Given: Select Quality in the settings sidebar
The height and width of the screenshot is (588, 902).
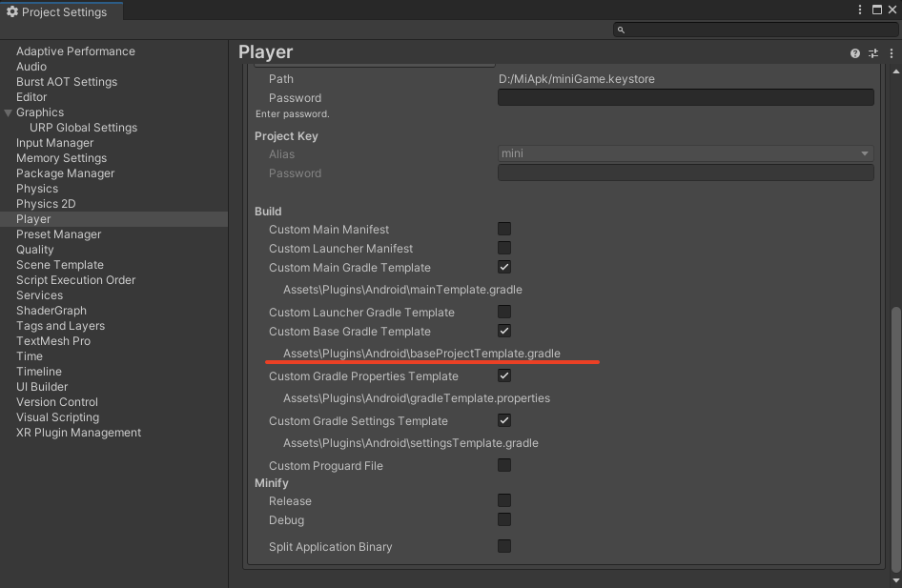Looking at the screenshot, I should click(x=34, y=249).
